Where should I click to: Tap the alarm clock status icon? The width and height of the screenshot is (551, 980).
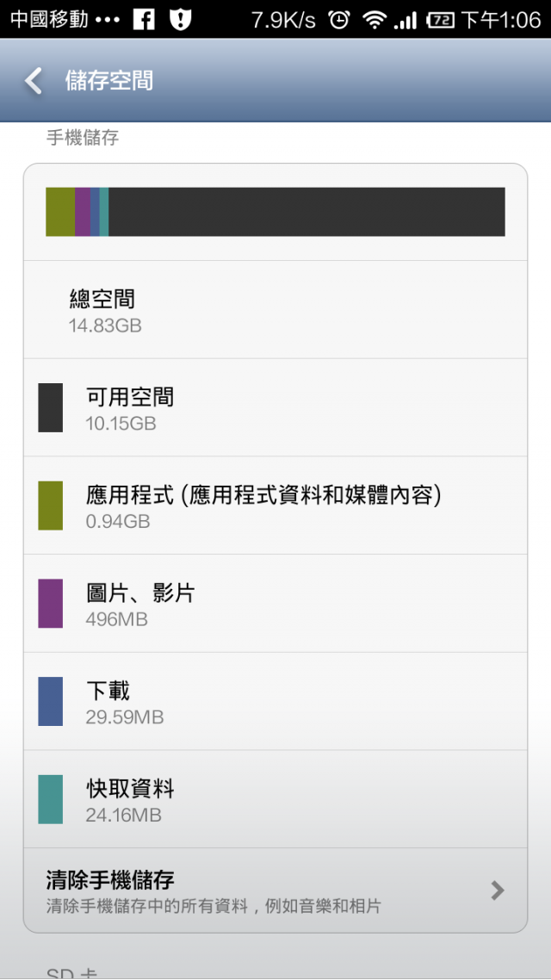pyautogui.click(x=340, y=21)
